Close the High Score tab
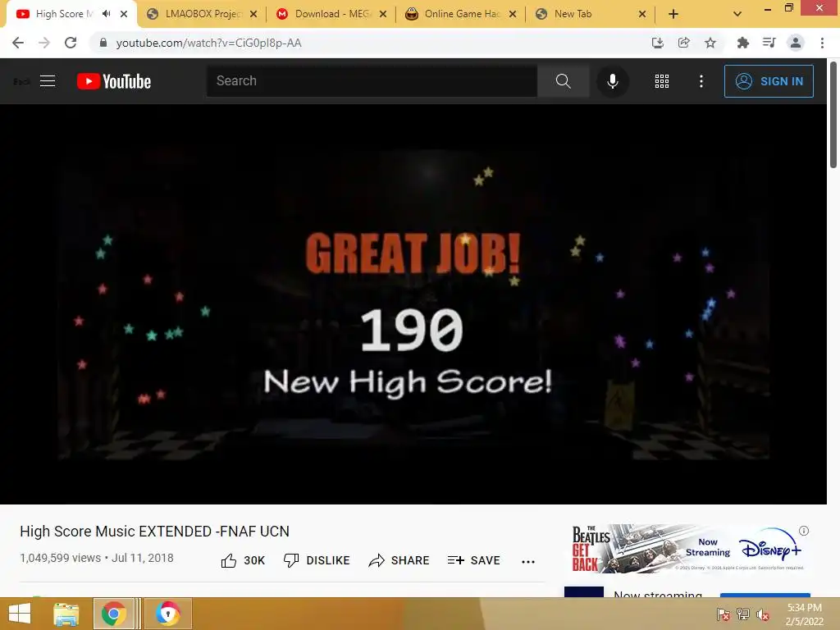The width and height of the screenshot is (840, 630). tap(124, 14)
